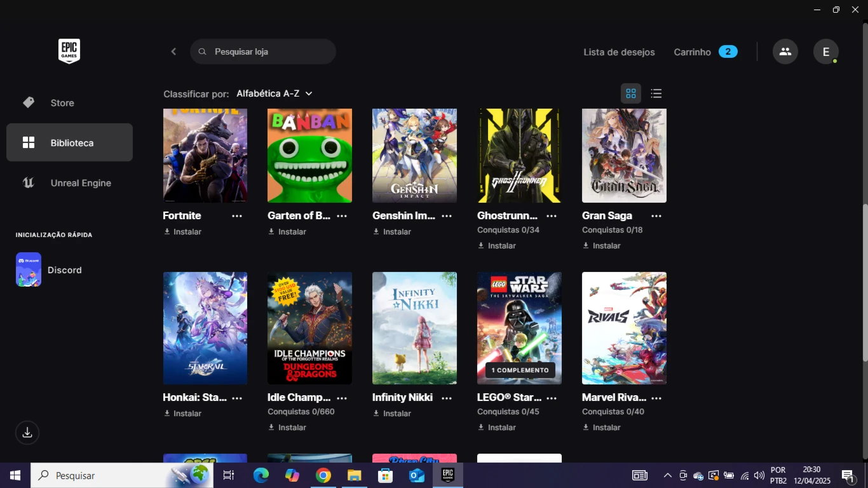The height and width of the screenshot is (488, 868).
Task: Select Biblioteca in the sidebar
Action: pyautogui.click(x=69, y=143)
